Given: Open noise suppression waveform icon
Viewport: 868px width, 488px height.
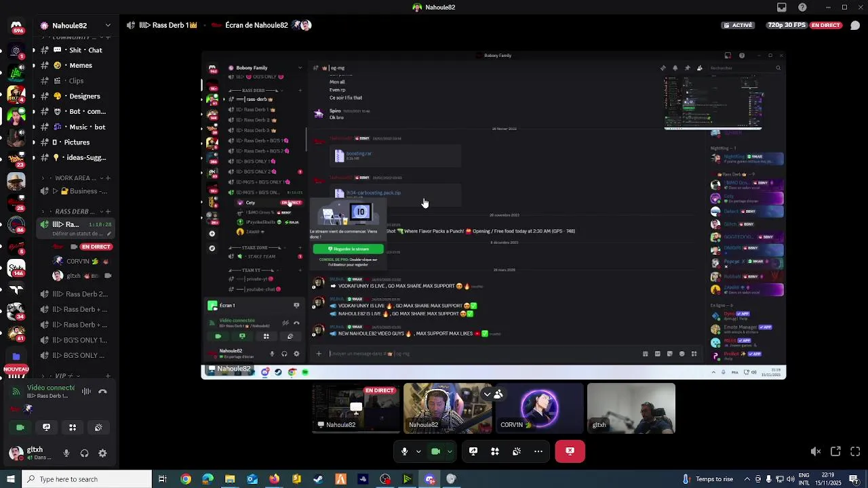Looking at the screenshot, I should pyautogui.click(x=86, y=391).
